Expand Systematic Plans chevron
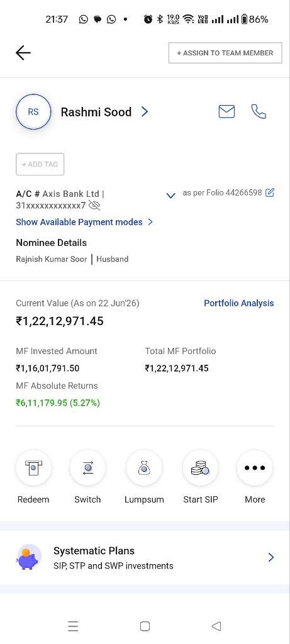 (270, 557)
